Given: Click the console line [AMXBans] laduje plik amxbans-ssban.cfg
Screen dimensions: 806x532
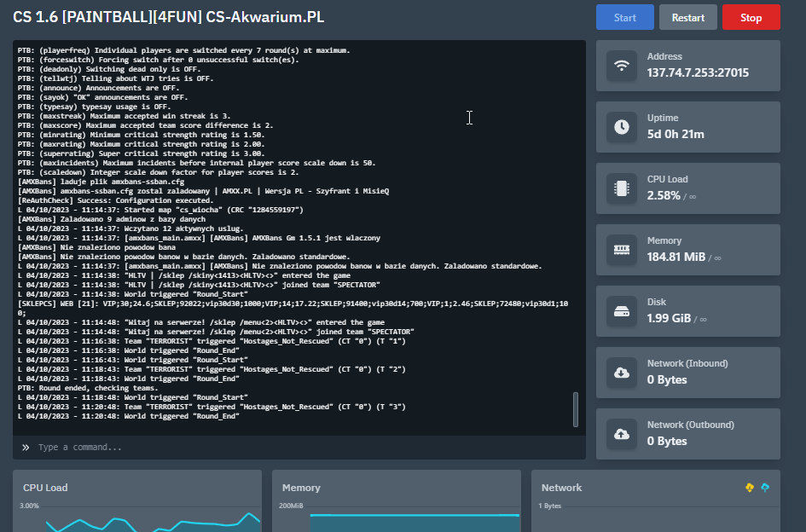Looking at the screenshot, I should pyautogui.click(x=101, y=182).
